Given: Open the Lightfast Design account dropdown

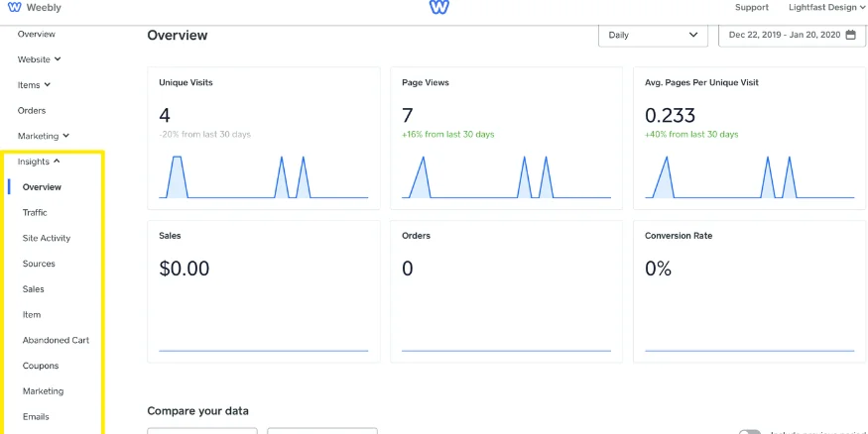Looking at the screenshot, I should coord(826,8).
